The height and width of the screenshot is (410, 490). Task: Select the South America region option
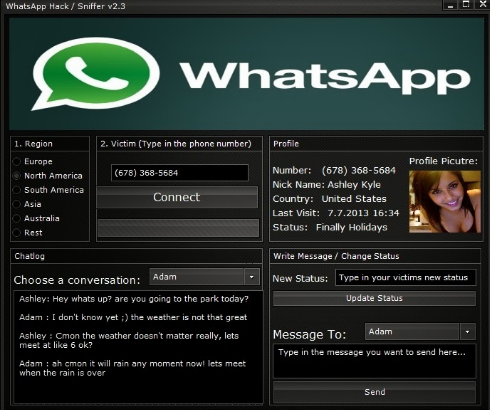[17, 190]
